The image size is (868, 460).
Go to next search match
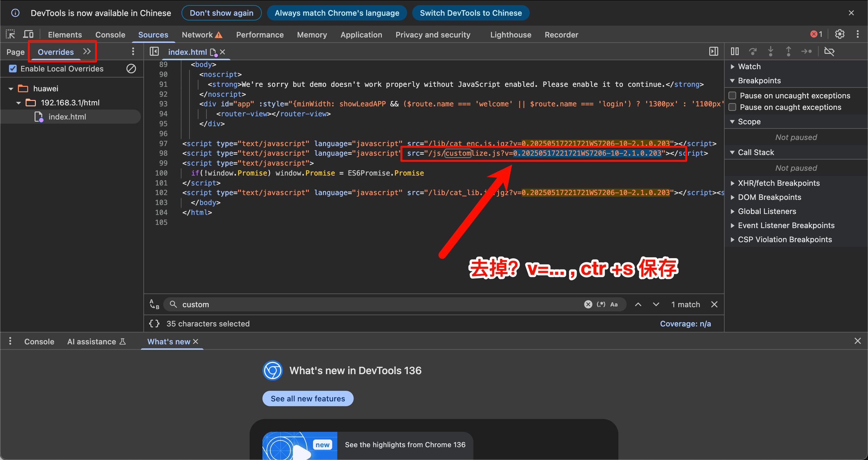coord(656,304)
